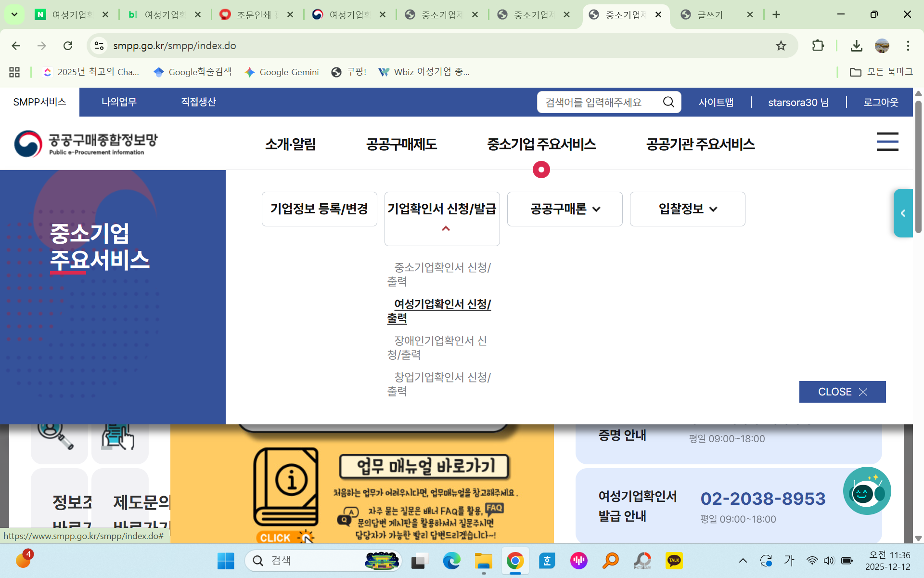924x578 pixels.
Task: Expand the 공공구매론 dropdown
Action: (565, 209)
